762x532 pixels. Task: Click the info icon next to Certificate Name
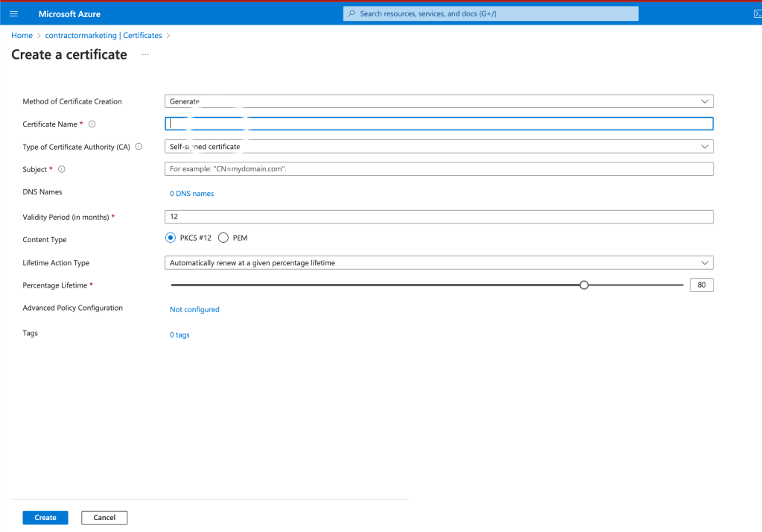[x=92, y=124]
